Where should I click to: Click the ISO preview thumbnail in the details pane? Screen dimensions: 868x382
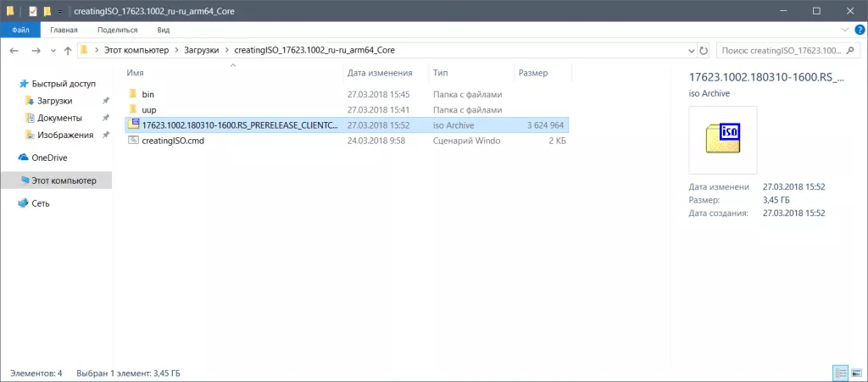(723, 140)
